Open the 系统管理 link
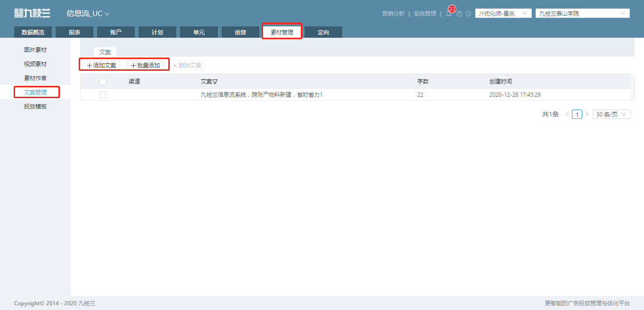This screenshot has height=310, width=644. pos(425,14)
